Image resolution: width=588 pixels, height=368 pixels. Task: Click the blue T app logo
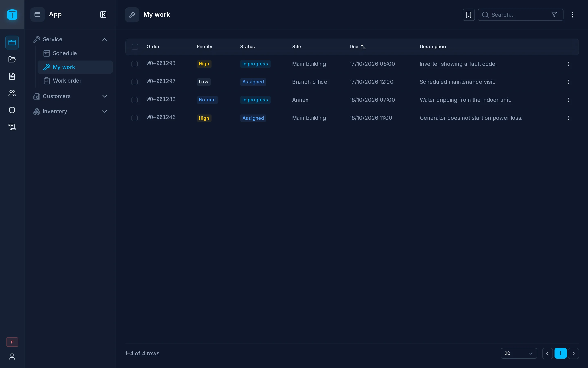[12, 15]
